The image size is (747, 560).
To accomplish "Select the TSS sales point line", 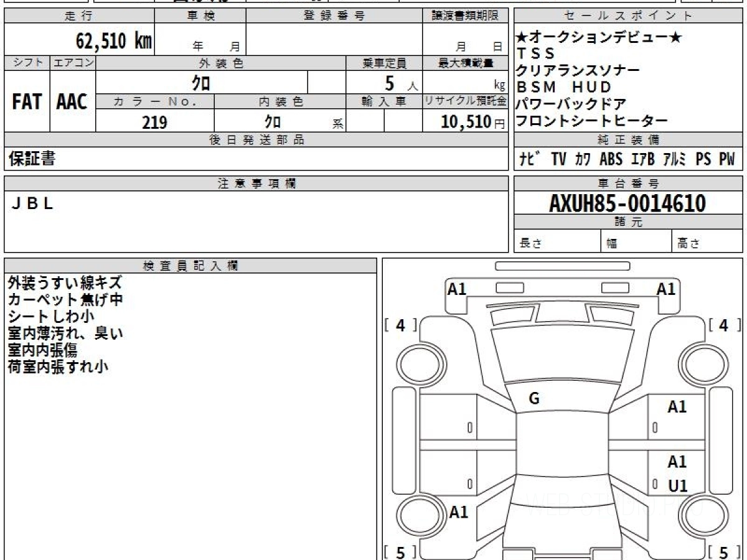I will click(535, 54).
